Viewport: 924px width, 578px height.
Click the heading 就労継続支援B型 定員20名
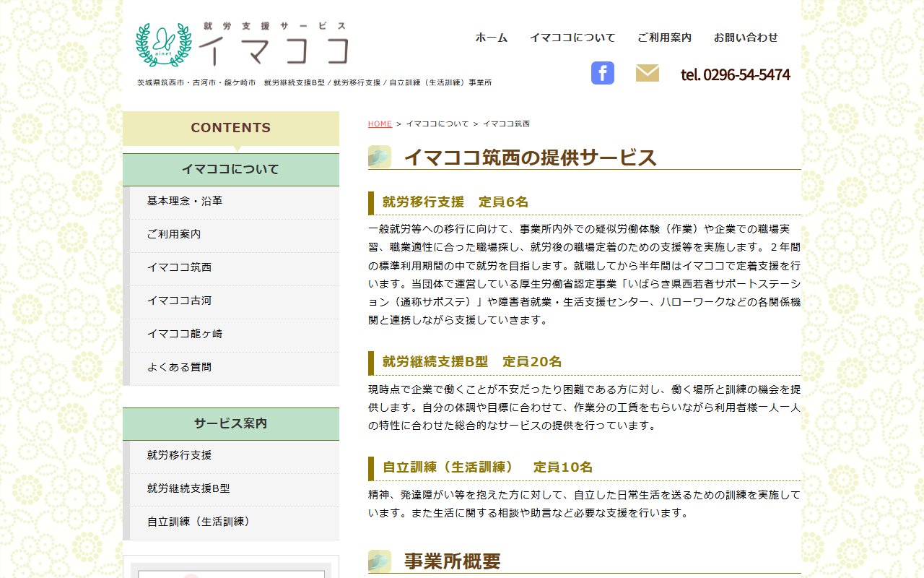pyautogui.click(x=472, y=362)
